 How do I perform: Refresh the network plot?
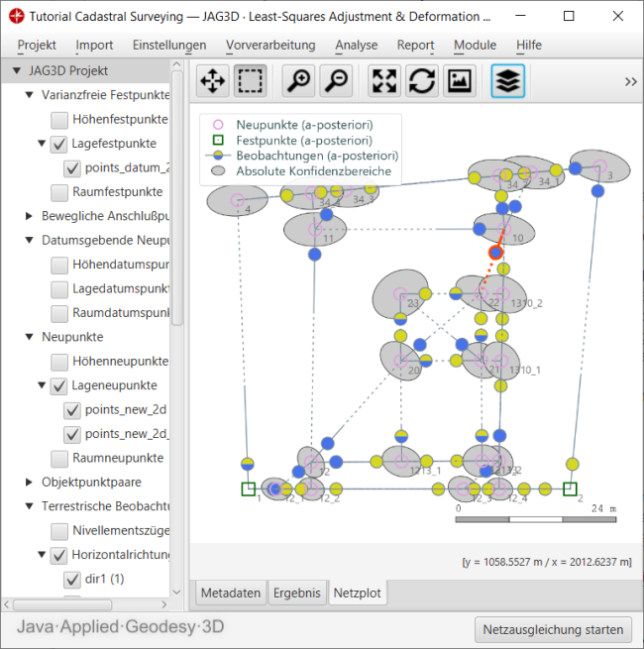pyautogui.click(x=421, y=81)
